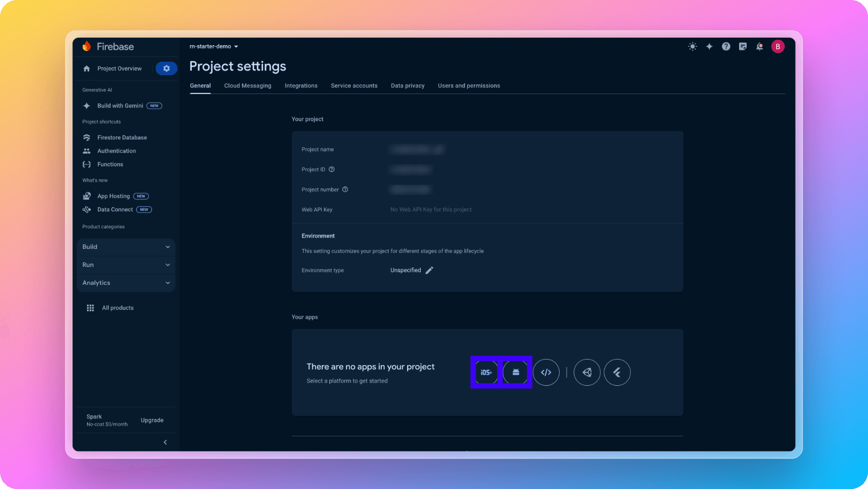Open Authentication shortcut

pyautogui.click(x=117, y=151)
